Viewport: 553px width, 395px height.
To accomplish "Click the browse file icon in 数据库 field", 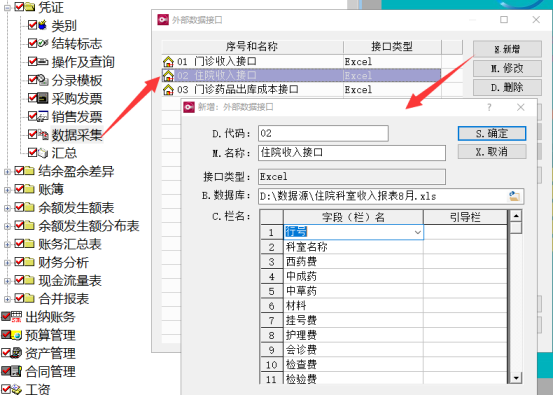I will (515, 196).
